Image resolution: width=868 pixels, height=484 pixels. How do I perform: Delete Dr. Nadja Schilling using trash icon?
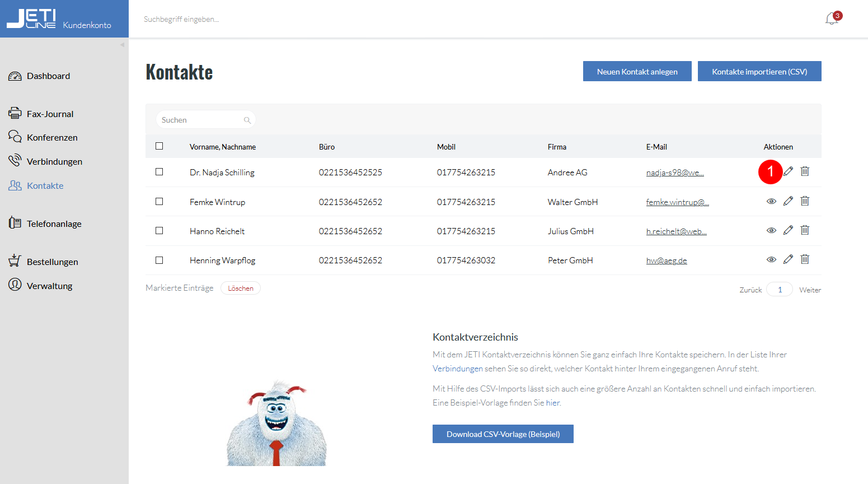tap(805, 171)
